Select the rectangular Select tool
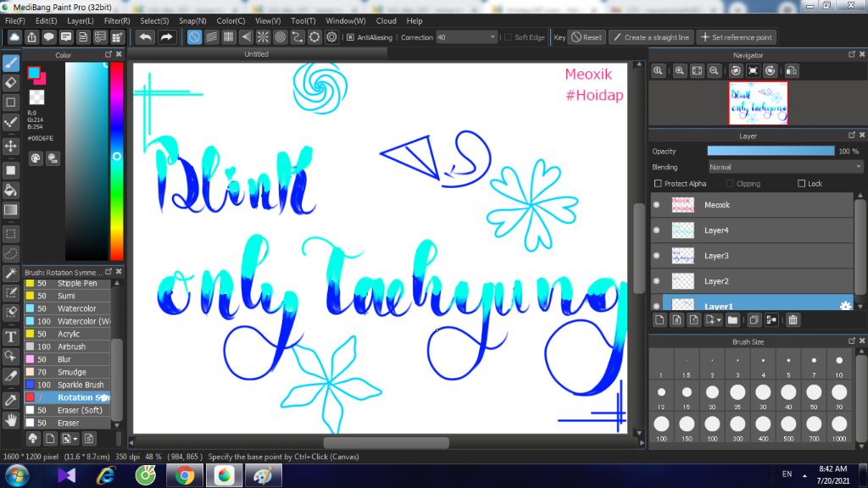The height and width of the screenshot is (488, 868). coord(10,234)
